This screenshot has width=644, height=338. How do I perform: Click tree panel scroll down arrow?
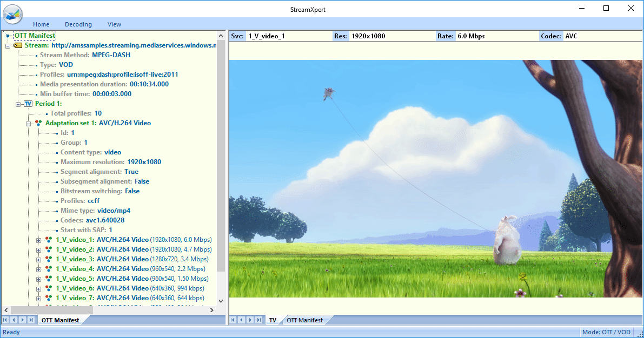pos(221,301)
